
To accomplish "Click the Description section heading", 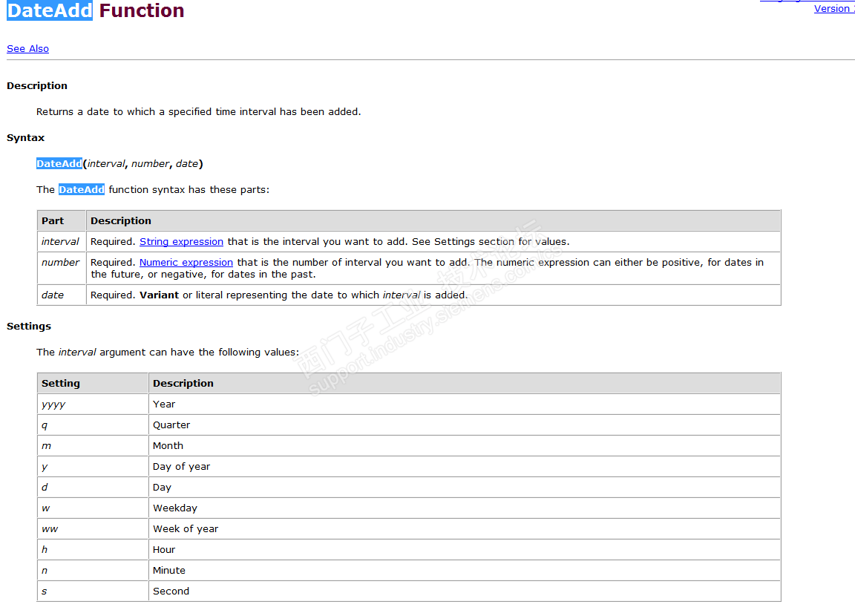I will pos(37,86).
